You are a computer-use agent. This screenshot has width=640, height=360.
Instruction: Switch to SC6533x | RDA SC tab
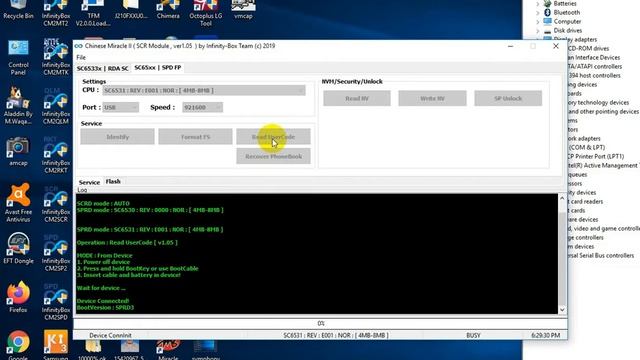point(102,68)
